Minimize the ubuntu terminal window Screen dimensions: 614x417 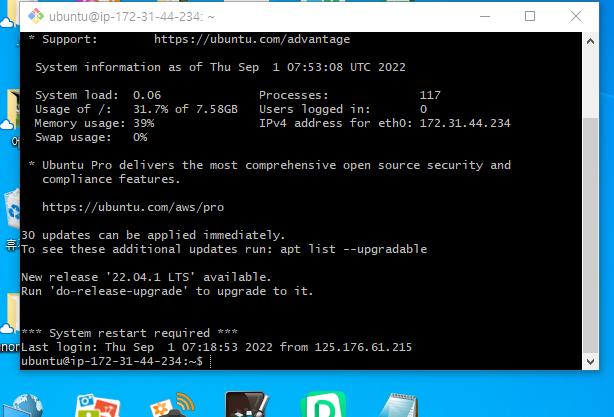click(485, 16)
